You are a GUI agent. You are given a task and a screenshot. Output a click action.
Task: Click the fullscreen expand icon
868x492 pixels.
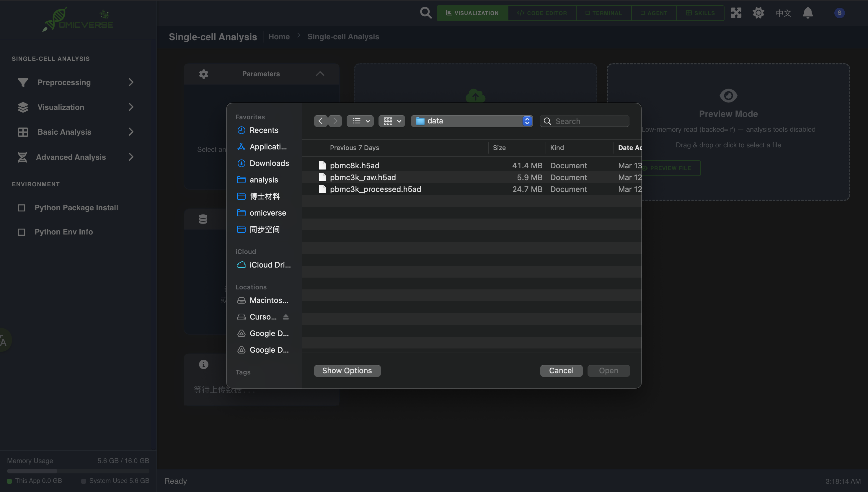[736, 13]
